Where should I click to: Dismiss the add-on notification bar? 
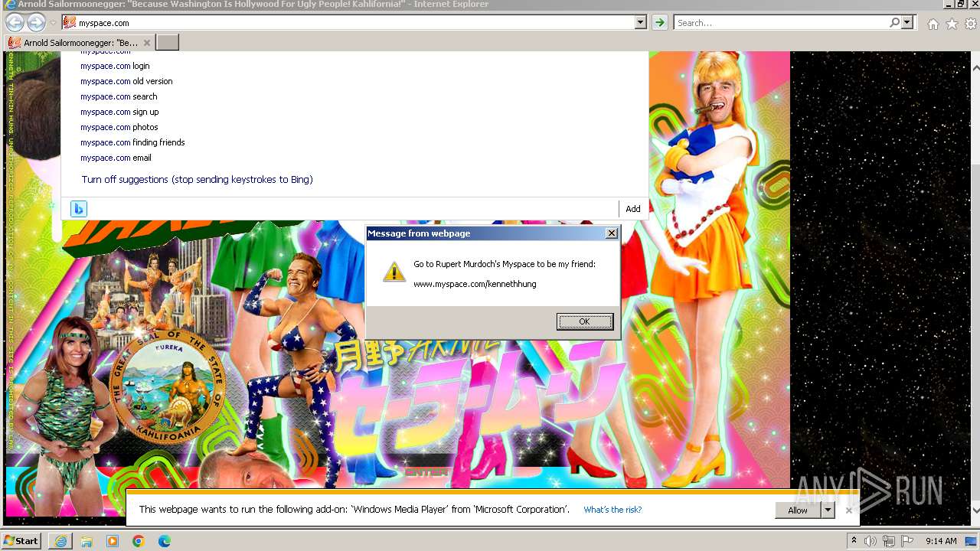[x=848, y=510]
